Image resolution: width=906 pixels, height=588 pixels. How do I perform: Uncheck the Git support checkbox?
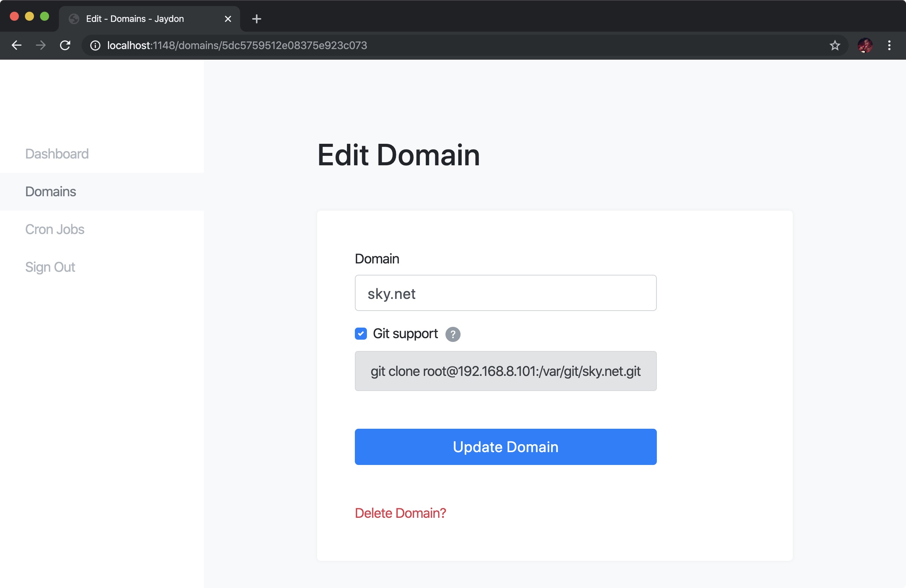(x=361, y=334)
